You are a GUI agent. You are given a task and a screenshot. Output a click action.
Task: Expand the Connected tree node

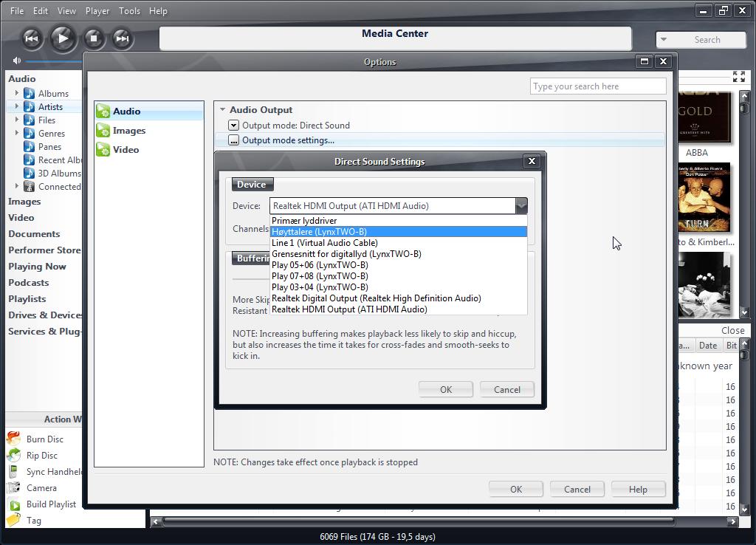pyautogui.click(x=17, y=185)
